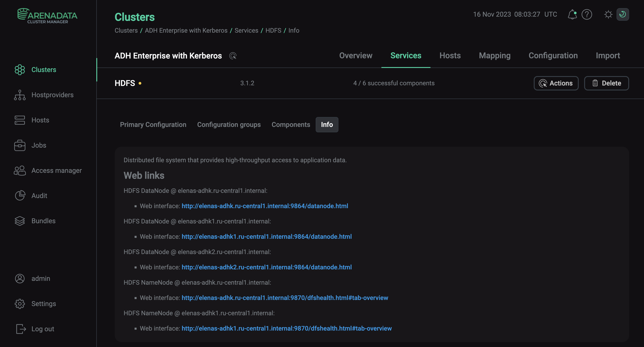Viewport: 644px width, 347px height.
Task: Click Log out label in sidebar
Action: (x=43, y=329)
